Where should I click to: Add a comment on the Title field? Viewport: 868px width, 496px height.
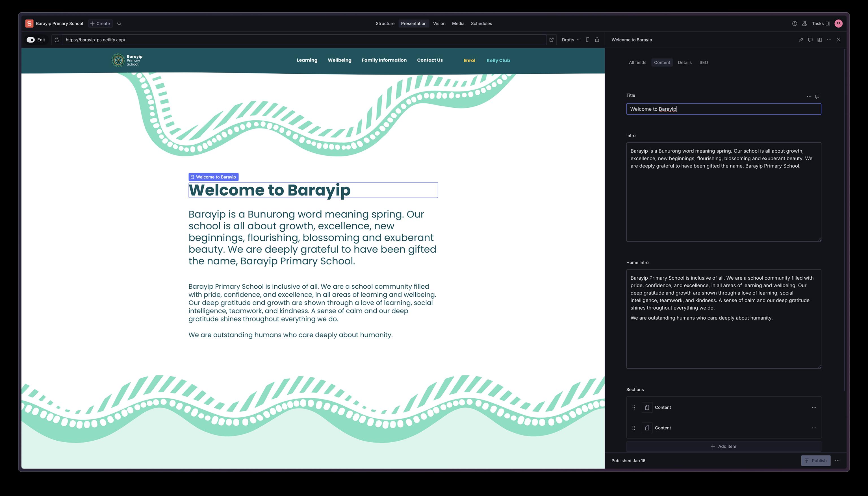point(817,96)
